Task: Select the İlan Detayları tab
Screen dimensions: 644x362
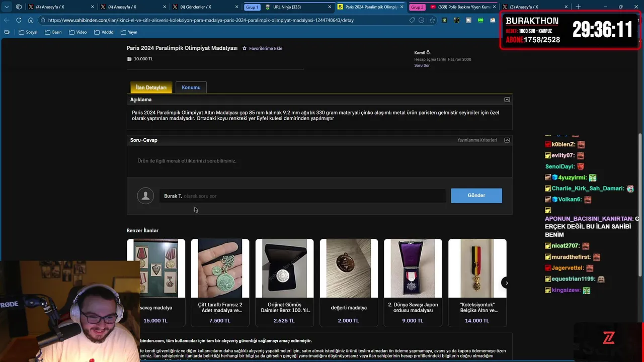Action: [151, 87]
